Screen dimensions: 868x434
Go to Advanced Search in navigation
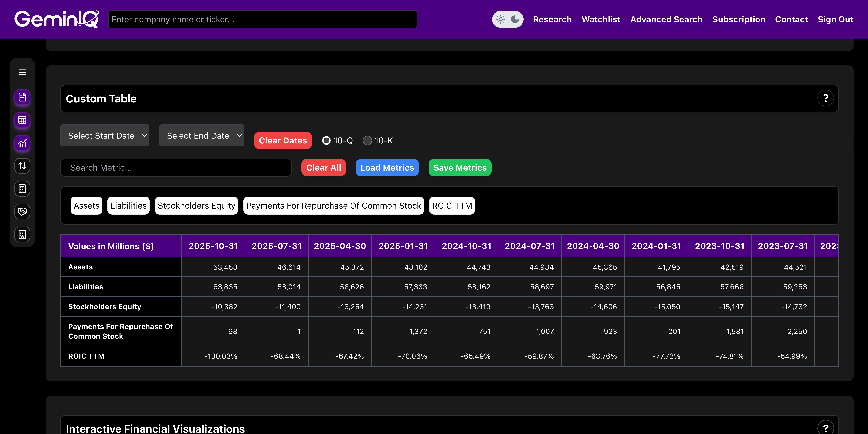coord(666,19)
